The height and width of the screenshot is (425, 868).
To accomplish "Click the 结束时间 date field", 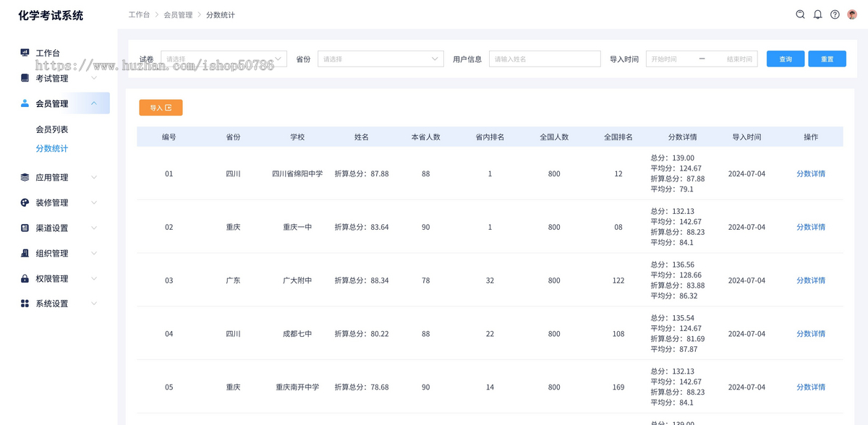I will click(739, 59).
